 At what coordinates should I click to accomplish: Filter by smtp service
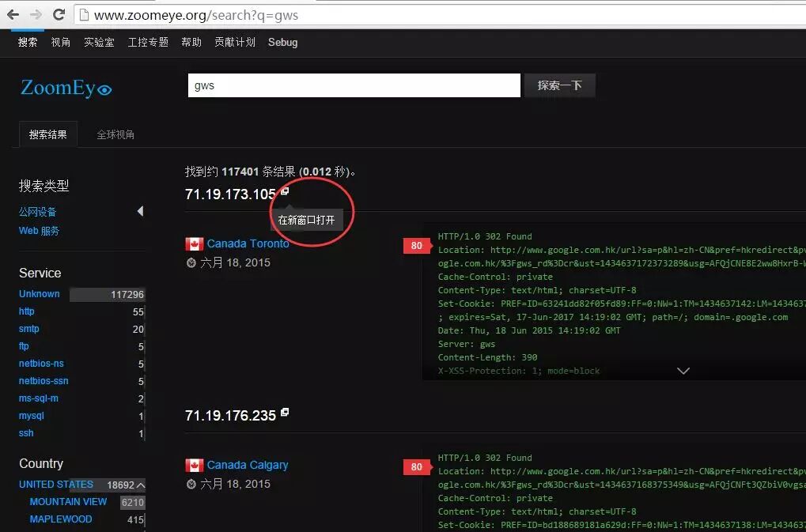[28, 329]
